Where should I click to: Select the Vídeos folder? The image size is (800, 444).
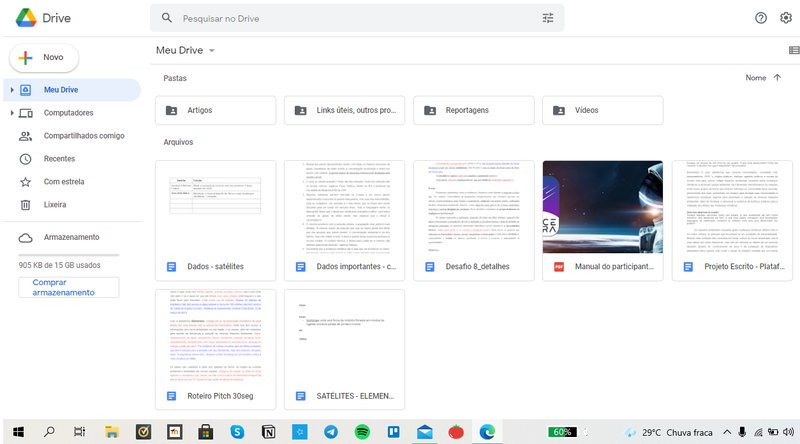(x=603, y=110)
